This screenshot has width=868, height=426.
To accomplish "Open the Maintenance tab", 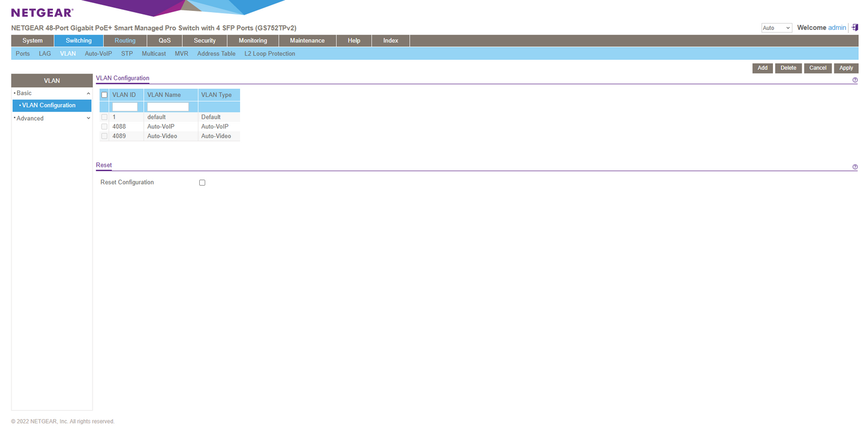I will point(307,41).
